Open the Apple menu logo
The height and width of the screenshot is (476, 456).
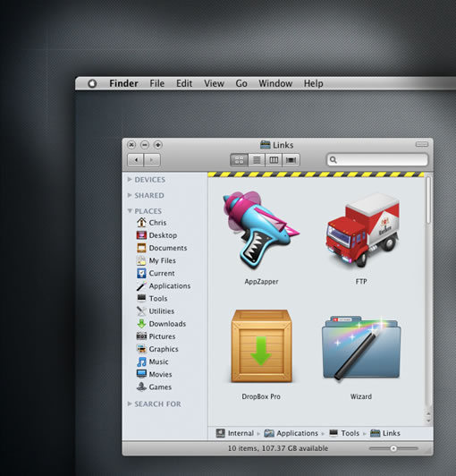click(x=92, y=83)
